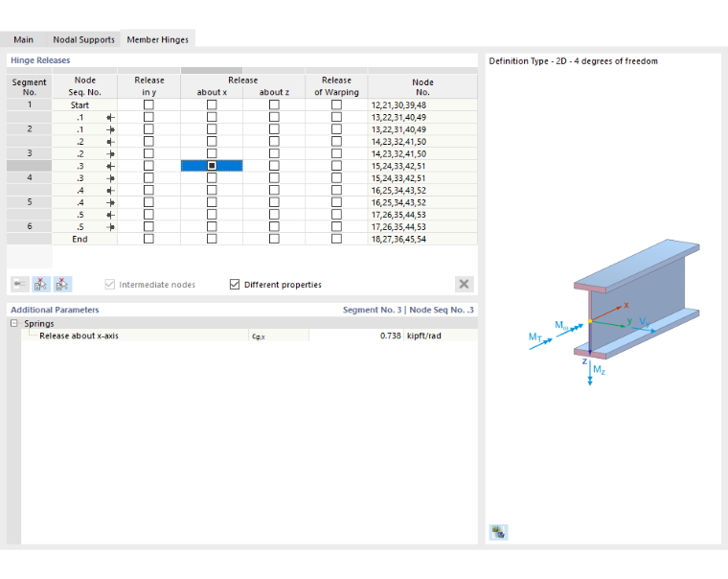Viewport: 728px width, 579px height.
Task: Check Release of Warping in the Start row
Action: pyautogui.click(x=336, y=105)
